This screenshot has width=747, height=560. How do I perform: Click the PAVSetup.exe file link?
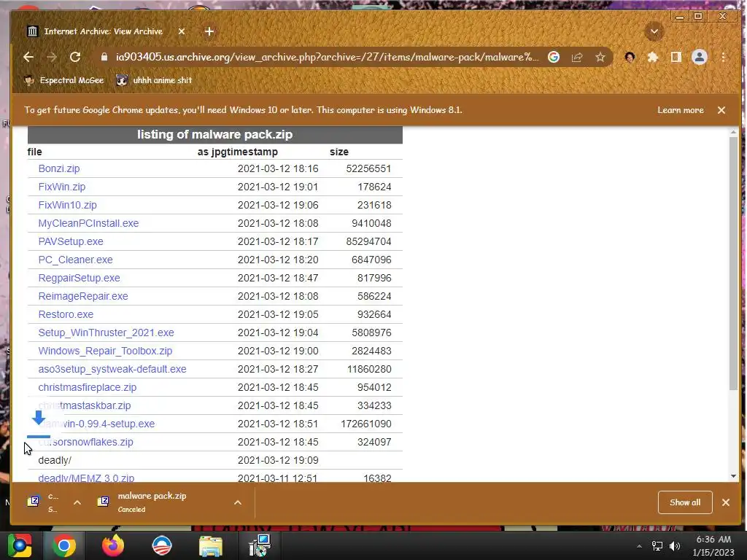point(71,241)
